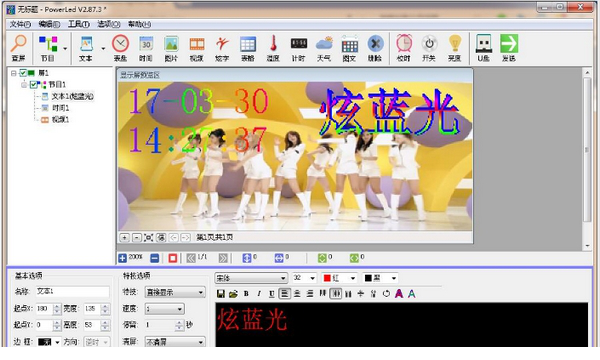This screenshot has width=600, height=360.
Task: Insert a 炫字 fancy text item
Action: 222,48
